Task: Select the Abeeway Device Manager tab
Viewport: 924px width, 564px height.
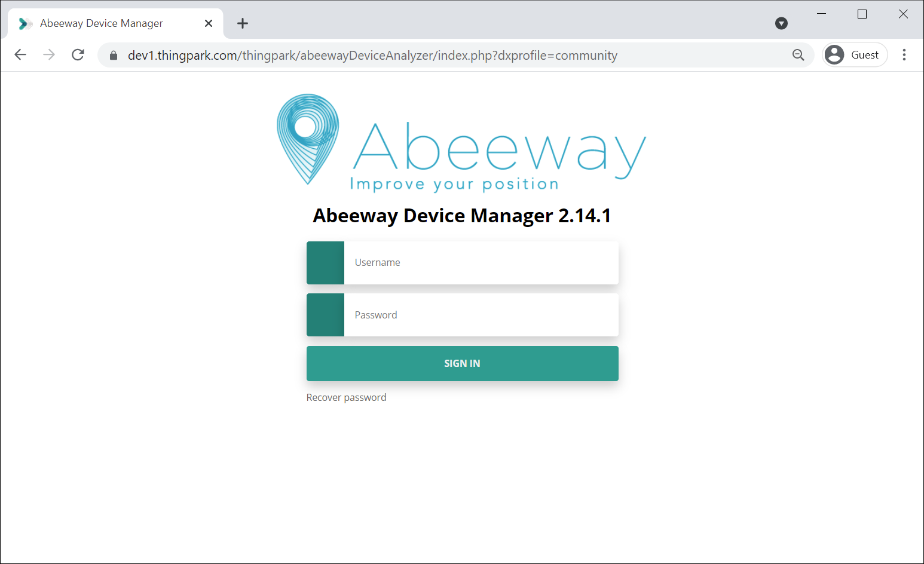Action: pos(115,23)
